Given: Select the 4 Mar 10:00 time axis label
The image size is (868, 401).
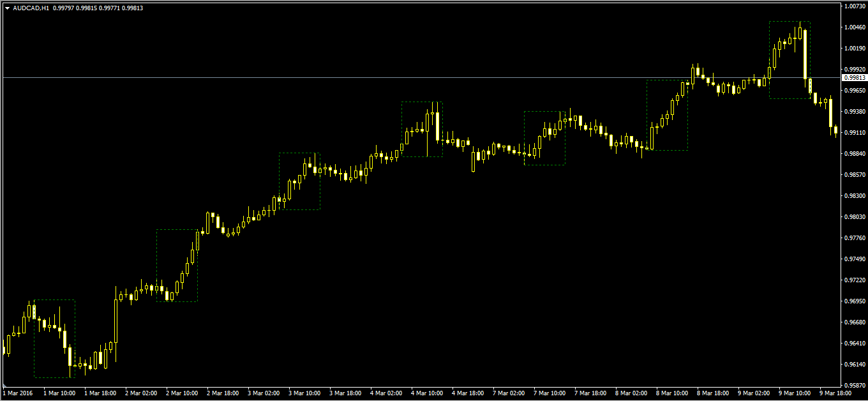Looking at the screenshot, I should [427, 393].
